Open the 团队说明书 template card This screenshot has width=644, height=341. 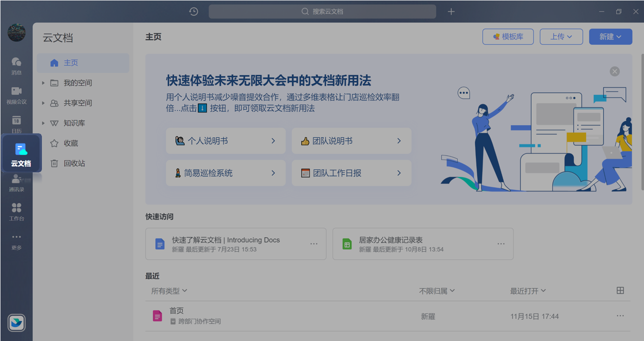coord(352,140)
